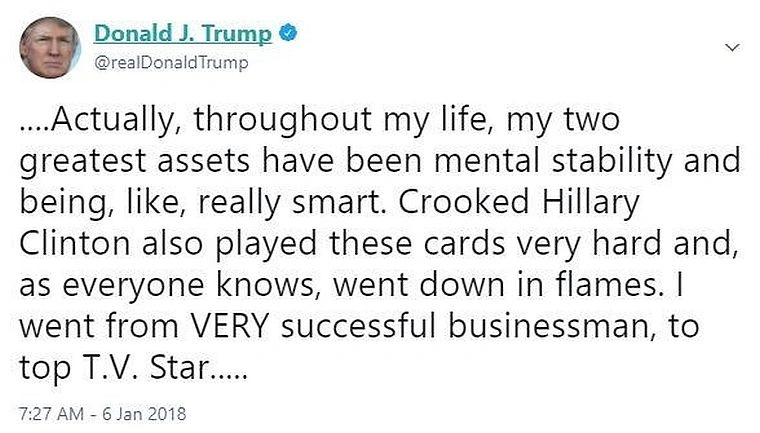
Task: Click the @realDonaldTrump handle
Action: pos(171,63)
